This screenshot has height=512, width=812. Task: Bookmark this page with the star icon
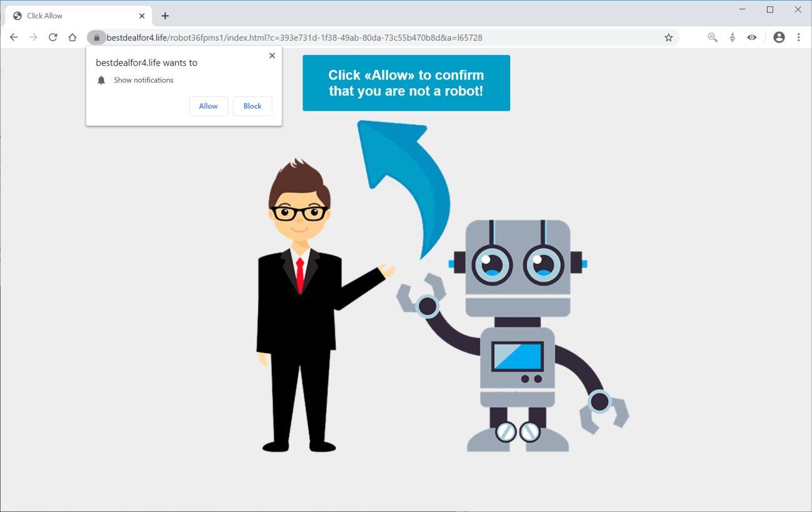669,38
